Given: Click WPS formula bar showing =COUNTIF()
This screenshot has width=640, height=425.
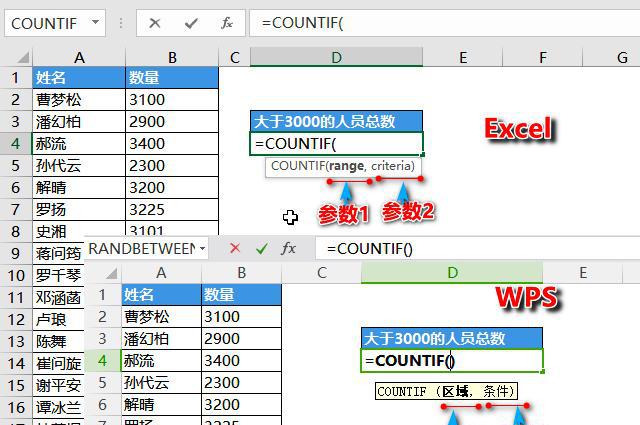Looking at the screenshot, I should (478, 248).
